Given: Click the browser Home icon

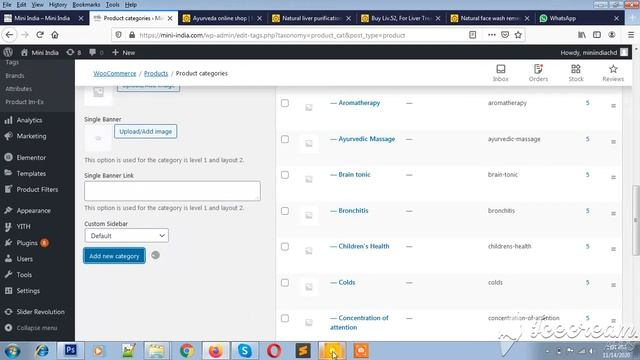Looking at the screenshot, I should (x=55, y=35).
